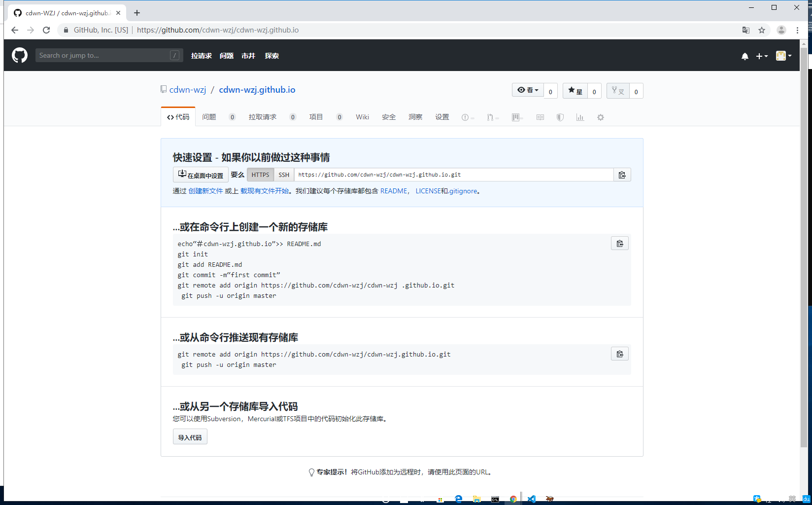Open repository settings via the gear icon
Image resolution: width=812 pixels, height=505 pixels.
click(x=600, y=117)
